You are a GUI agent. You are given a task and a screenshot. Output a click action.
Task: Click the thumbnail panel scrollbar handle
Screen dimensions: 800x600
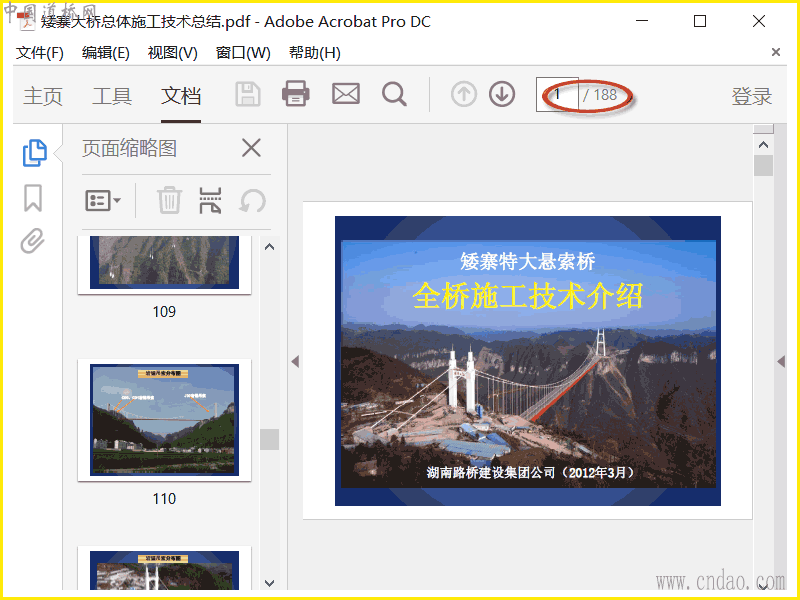point(269,439)
